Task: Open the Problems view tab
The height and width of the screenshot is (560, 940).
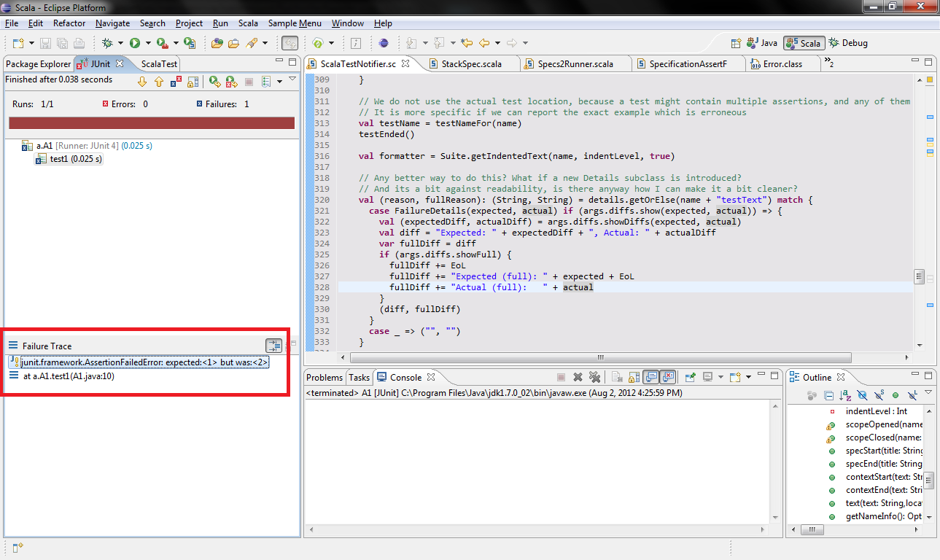Action: tap(325, 378)
